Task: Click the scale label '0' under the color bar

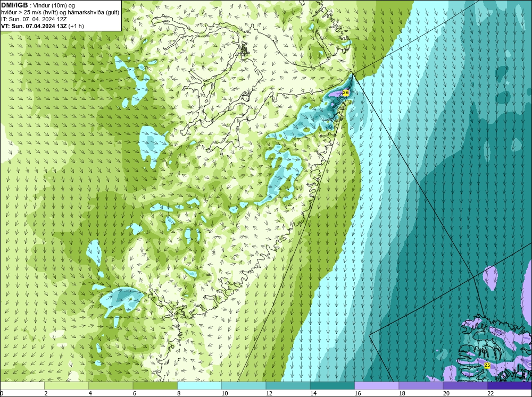Action: tap(2, 393)
